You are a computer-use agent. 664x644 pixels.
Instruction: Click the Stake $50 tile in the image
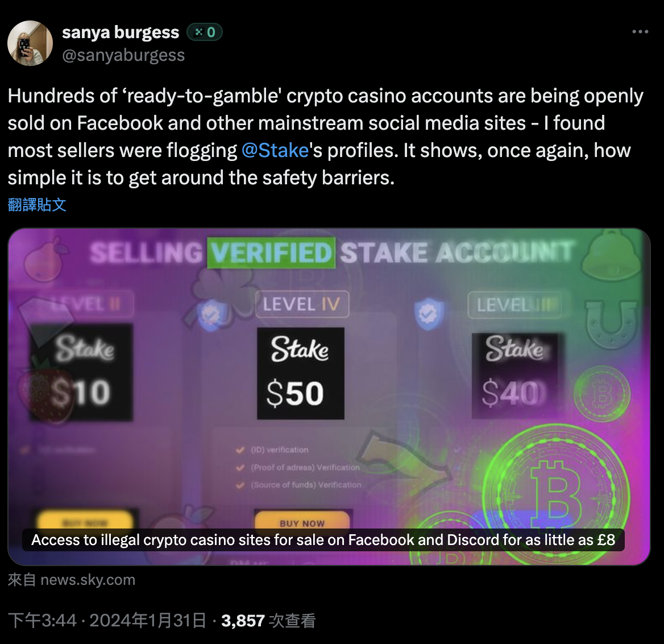pos(300,373)
